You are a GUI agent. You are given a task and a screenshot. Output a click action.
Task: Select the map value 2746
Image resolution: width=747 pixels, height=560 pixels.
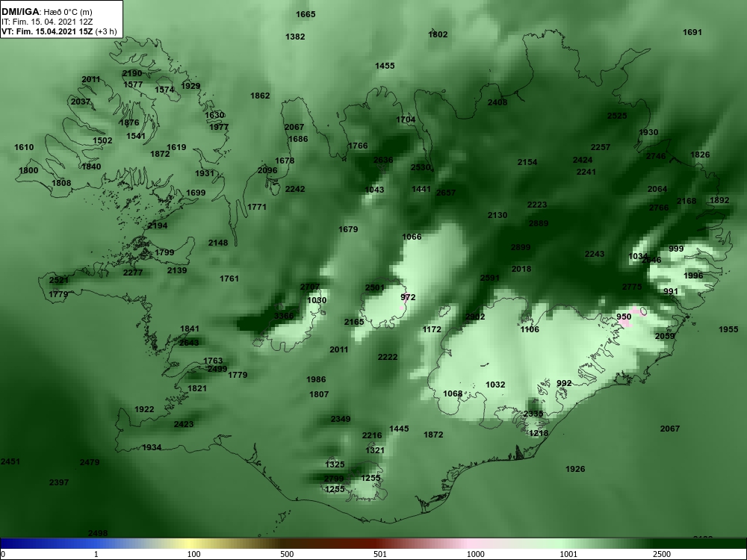(x=656, y=156)
